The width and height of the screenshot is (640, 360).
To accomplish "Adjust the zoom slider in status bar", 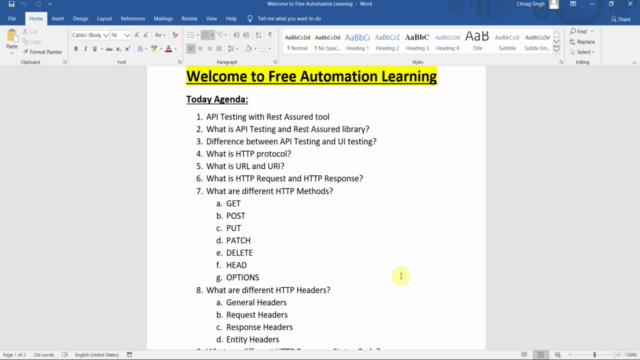I will 594,355.
